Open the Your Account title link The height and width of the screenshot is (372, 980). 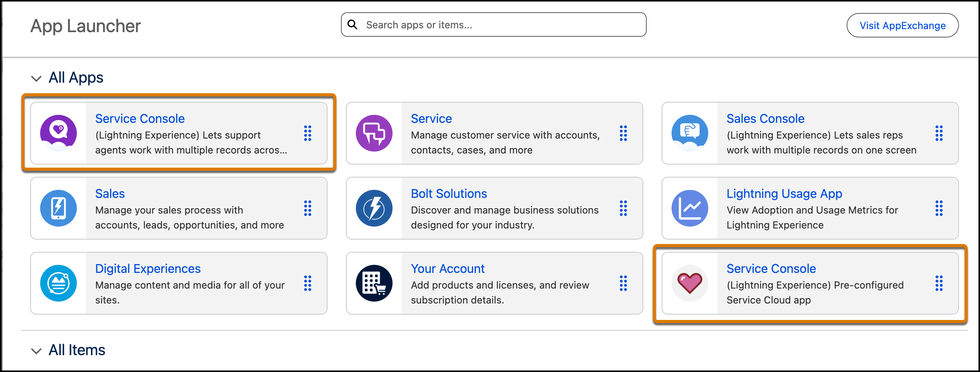(x=448, y=269)
